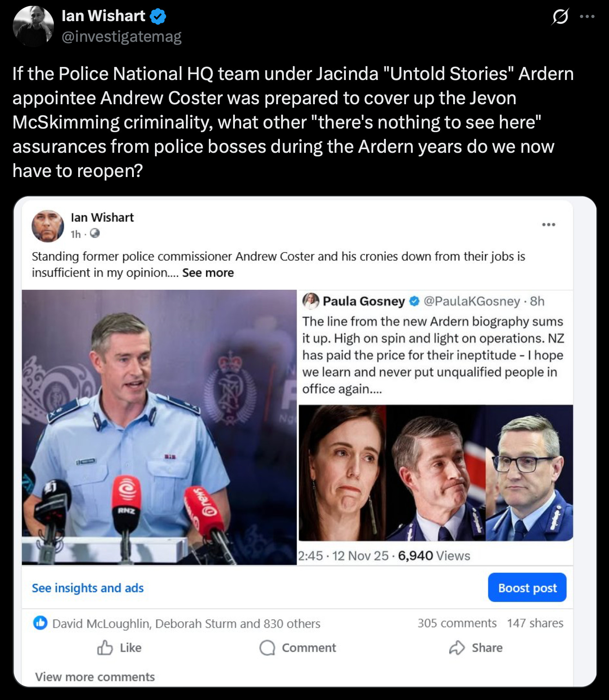609x700 pixels.
Task: Click the blue thumbs-up reaction icon
Action: pos(40,623)
